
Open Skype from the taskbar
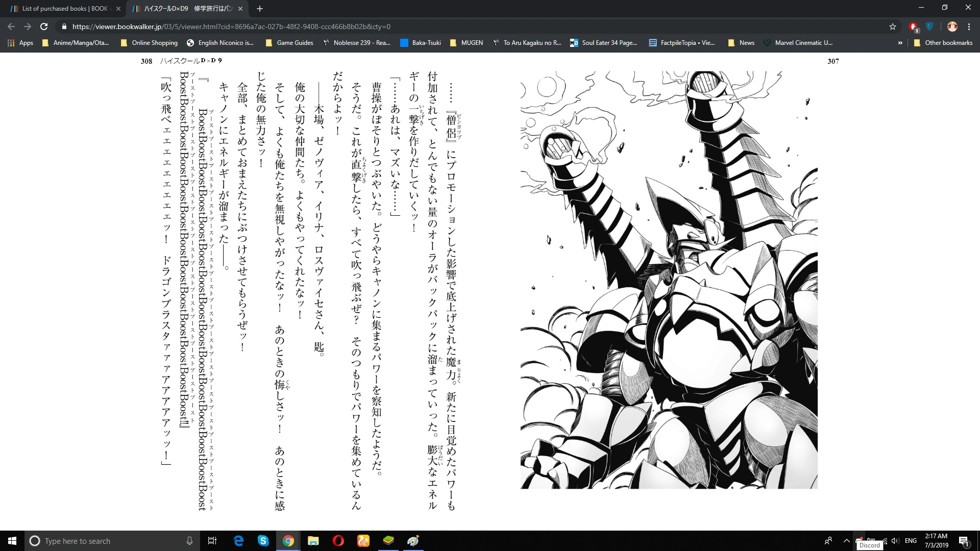[263, 541]
